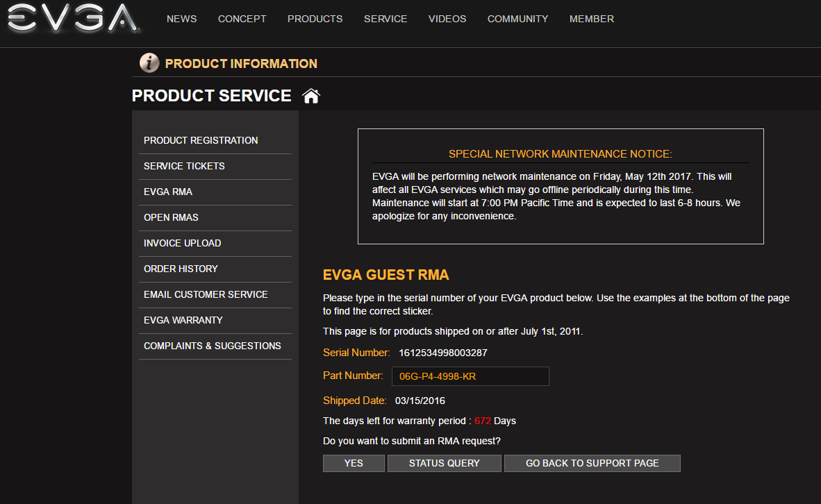Open Product Registration in sidebar
Image resolution: width=821 pixels, height=504 pixels.
coord(201,140)
